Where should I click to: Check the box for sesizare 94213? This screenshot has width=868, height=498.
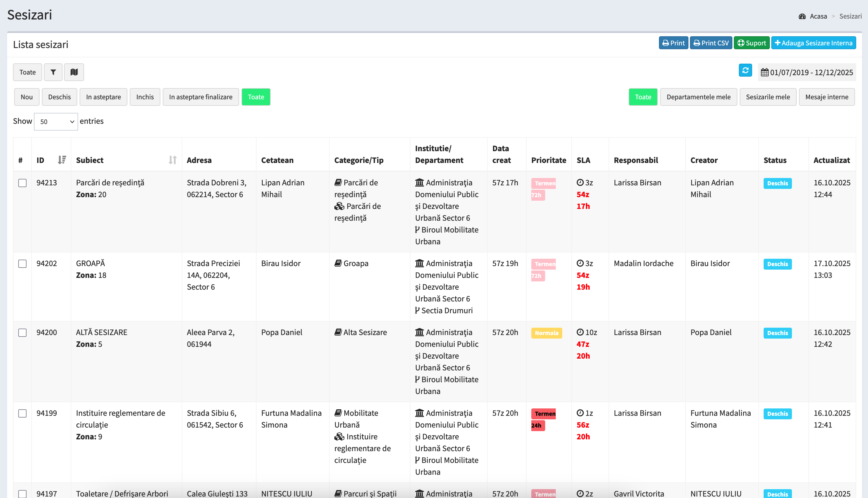pos(23,183)
